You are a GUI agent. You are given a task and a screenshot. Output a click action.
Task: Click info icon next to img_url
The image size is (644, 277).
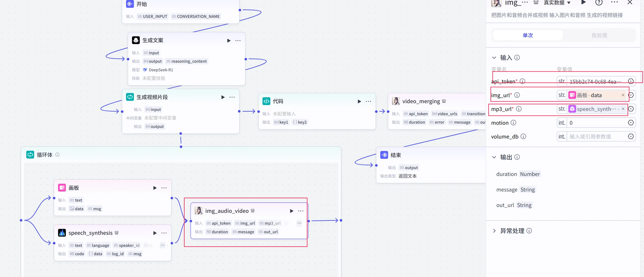coord(517,95)
